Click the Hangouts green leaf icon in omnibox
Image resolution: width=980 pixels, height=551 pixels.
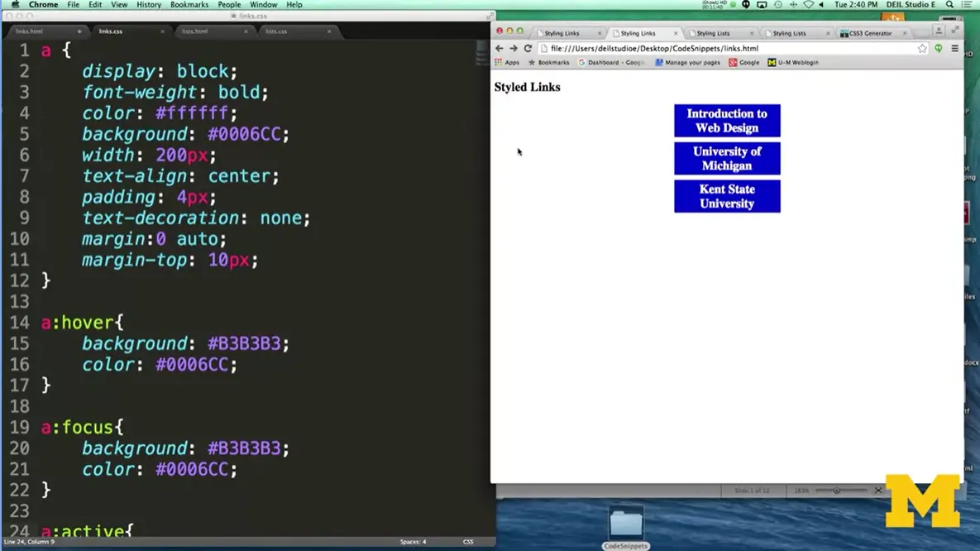click(x=938, y=48)
